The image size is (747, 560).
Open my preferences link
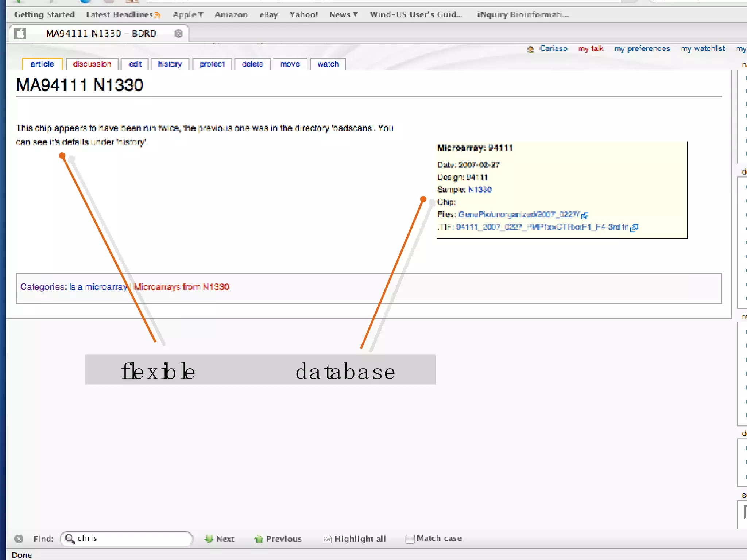(642, 48)
